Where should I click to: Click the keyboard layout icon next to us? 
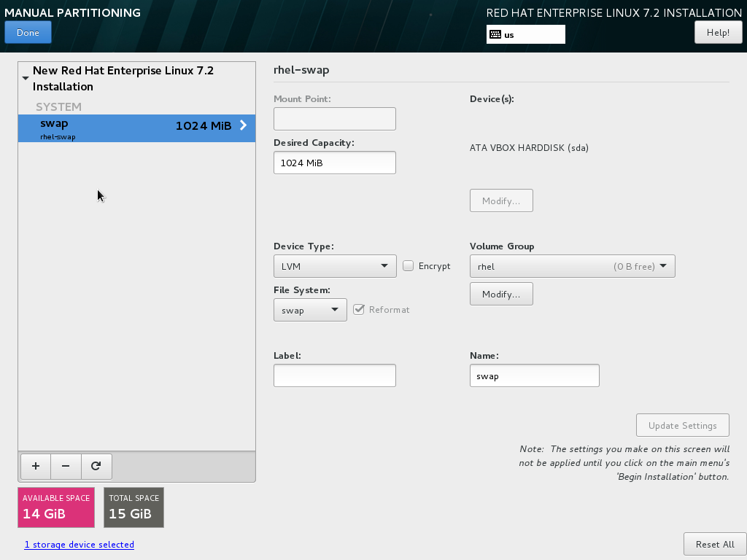495,34
